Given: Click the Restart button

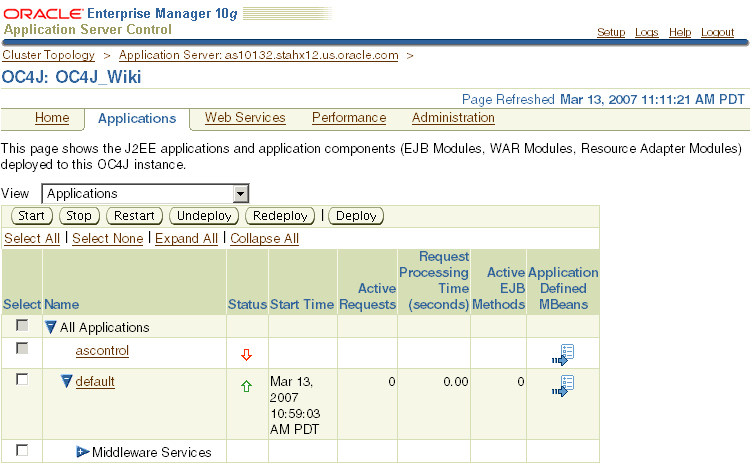Looking at the screenshot, I should [x=134, y=216].
